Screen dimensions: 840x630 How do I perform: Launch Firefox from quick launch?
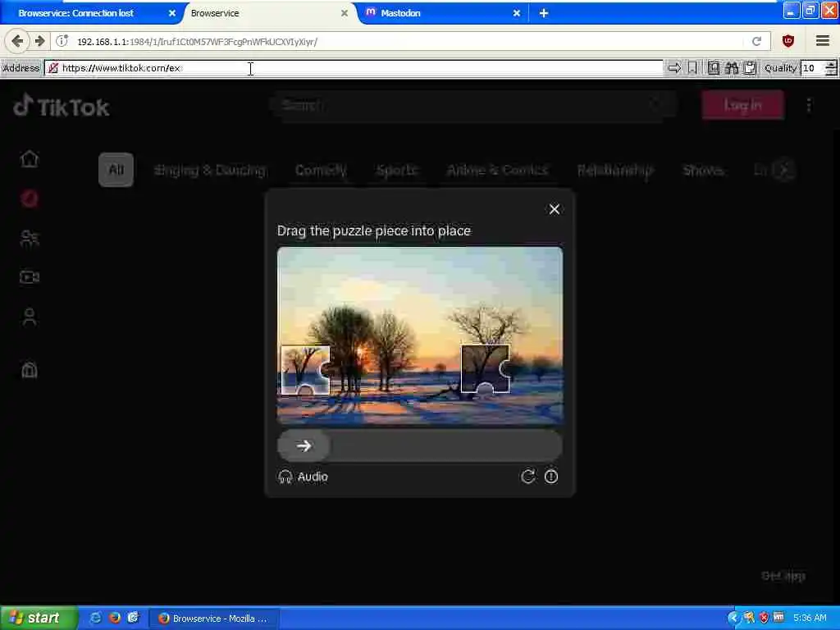tap(114, 618)
